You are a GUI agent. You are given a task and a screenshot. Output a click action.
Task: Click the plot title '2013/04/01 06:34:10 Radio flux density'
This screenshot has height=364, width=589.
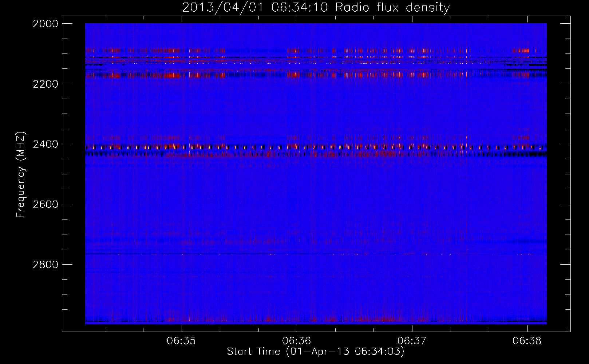point(316,8)
